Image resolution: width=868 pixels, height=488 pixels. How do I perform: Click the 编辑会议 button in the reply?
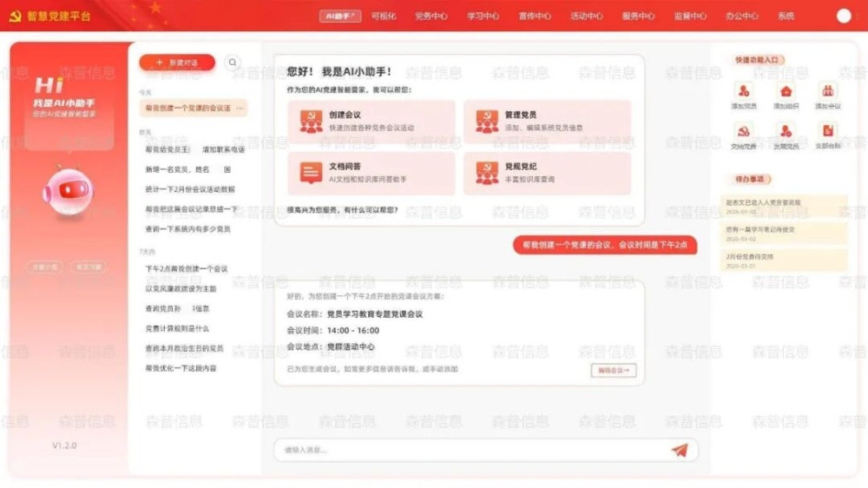point(614,370)
